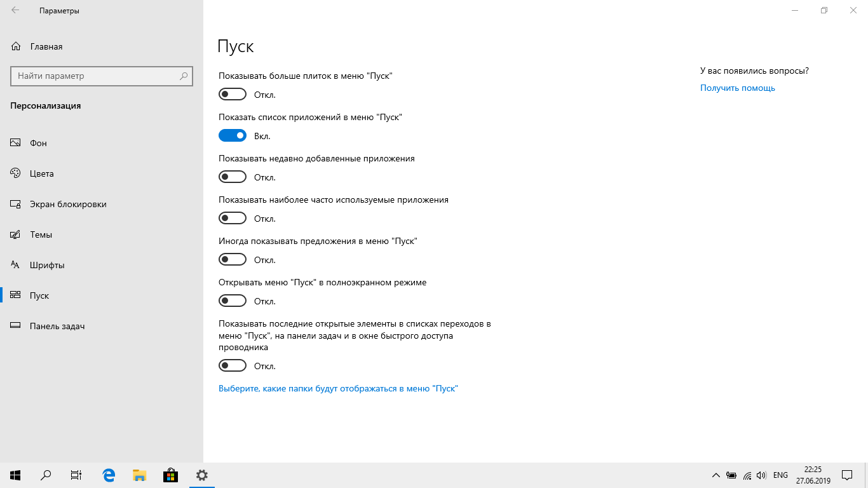This screenshot has width=868, height=488.
Task: Enable showing recently added apps toggle
Action: point(233,177)
